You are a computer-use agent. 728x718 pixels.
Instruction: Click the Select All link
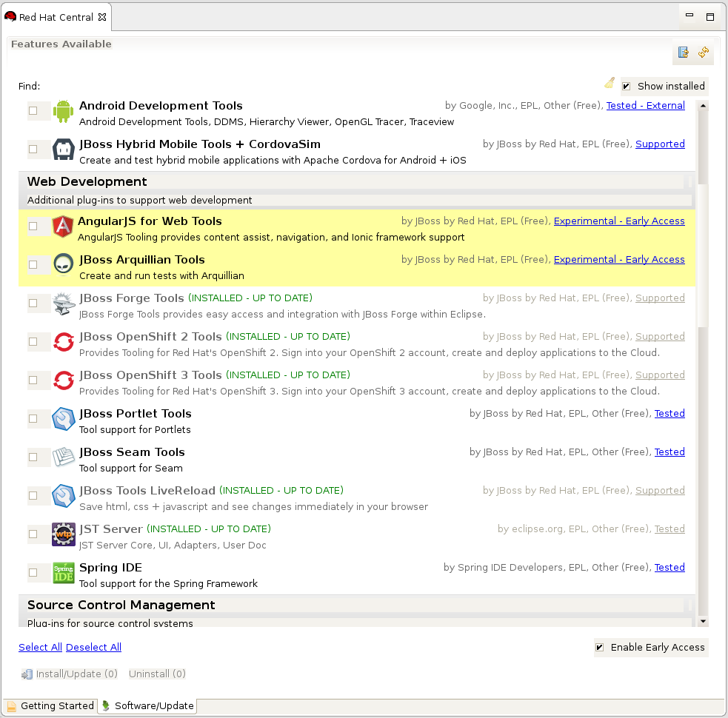coord(40,648)
